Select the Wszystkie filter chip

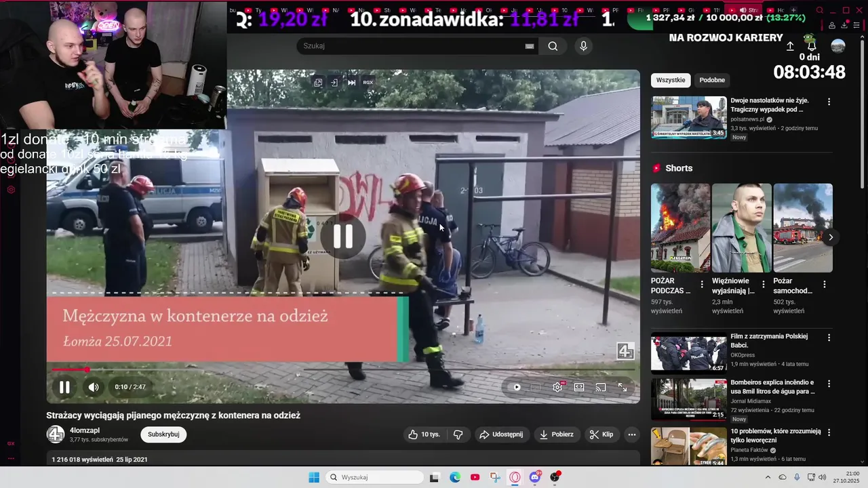tap(671, 80)
